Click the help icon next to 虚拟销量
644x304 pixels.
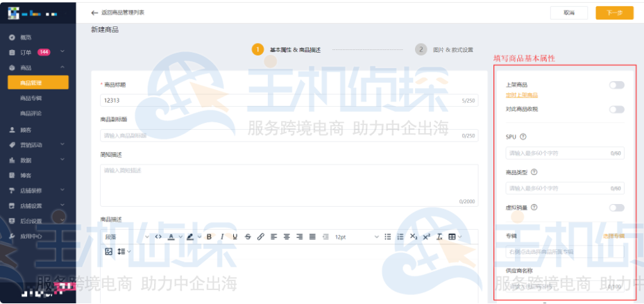534,208
